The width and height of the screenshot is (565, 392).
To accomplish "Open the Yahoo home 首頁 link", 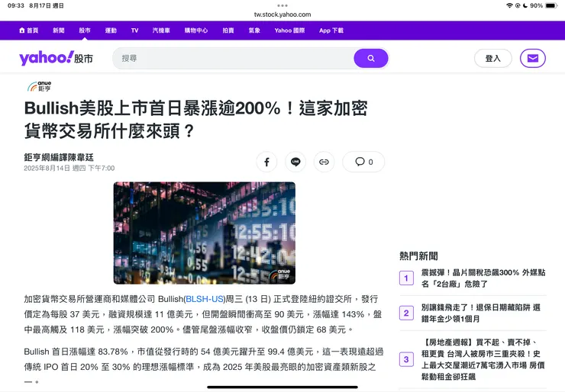I will (x=28, y=31).
